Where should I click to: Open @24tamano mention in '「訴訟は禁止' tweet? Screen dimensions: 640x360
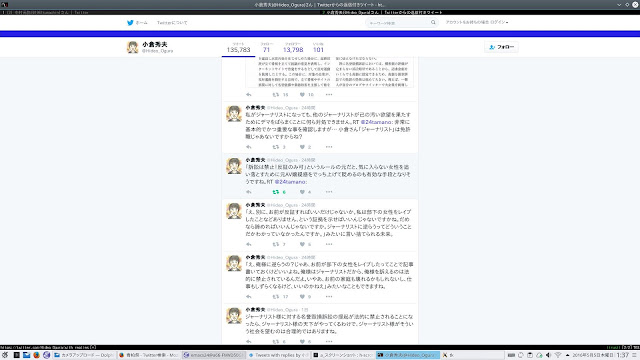(290, 182)
